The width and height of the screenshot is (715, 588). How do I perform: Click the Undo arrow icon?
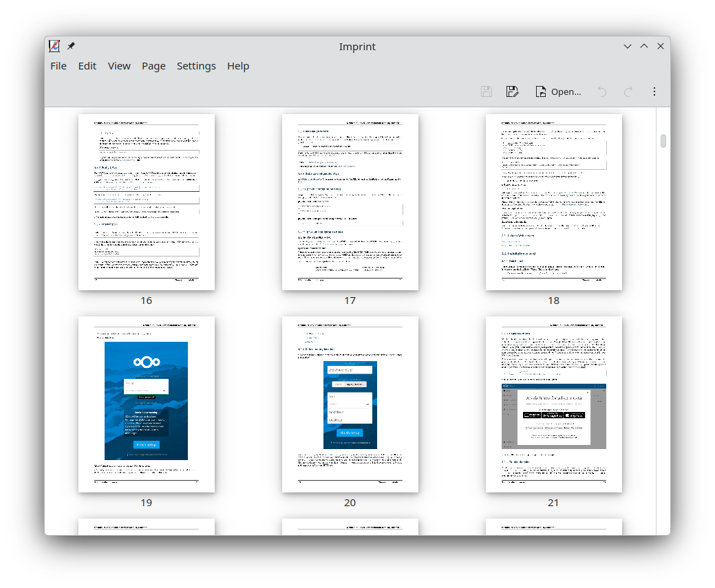[x=602, y=91]
